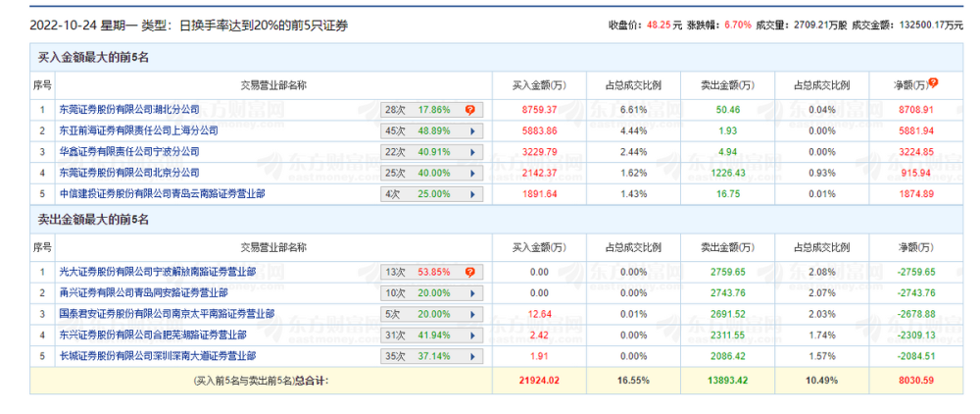Viewport: 980px width, 414px height.
Task: Click the 6.70% change value in header
Action: pyautogui.click(x=738, y=25)
